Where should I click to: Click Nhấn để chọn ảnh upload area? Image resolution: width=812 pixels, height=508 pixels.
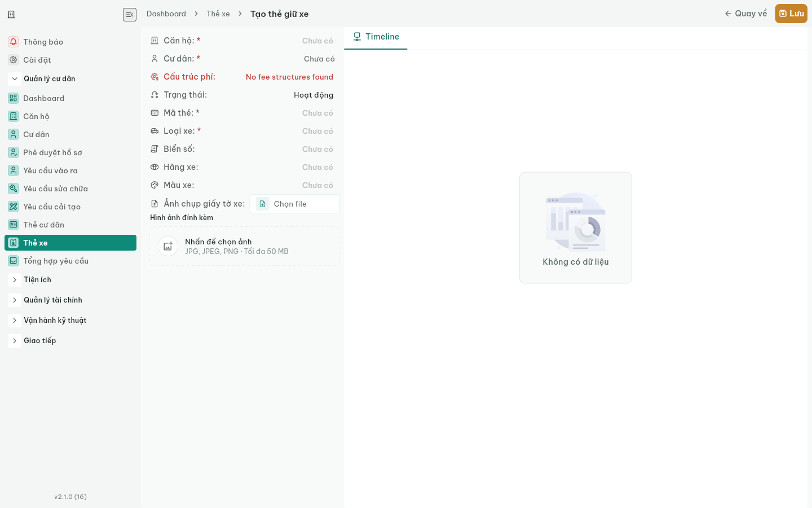point(245,246)
